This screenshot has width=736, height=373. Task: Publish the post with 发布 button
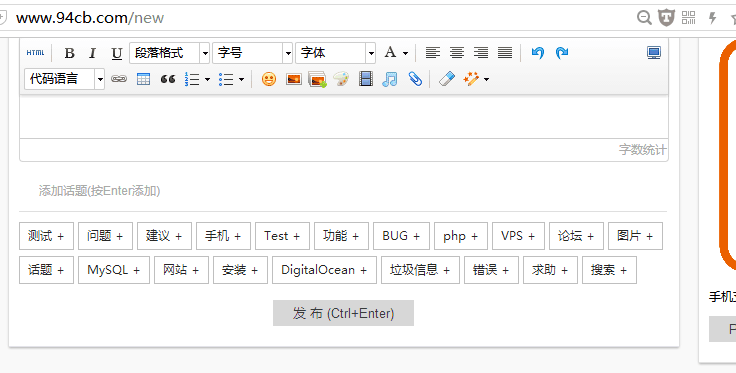(344, 313)
